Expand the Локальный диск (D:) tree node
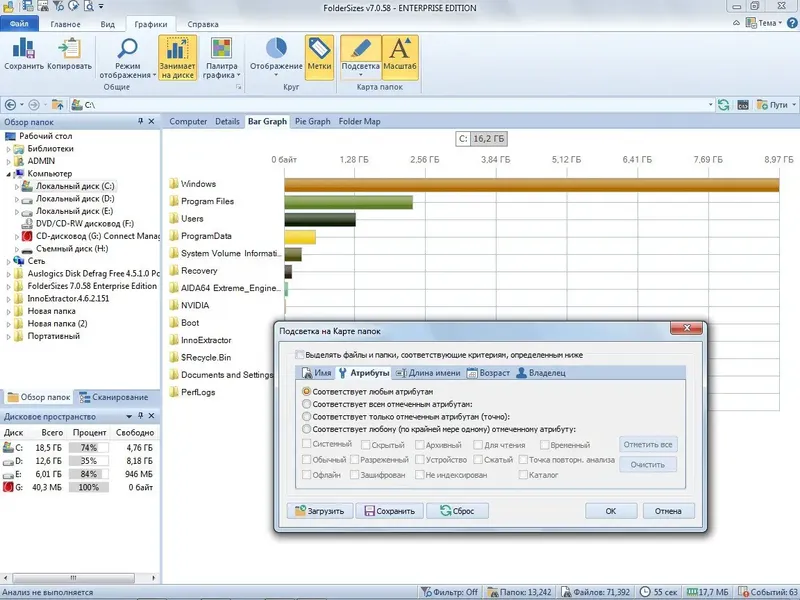 16,199
